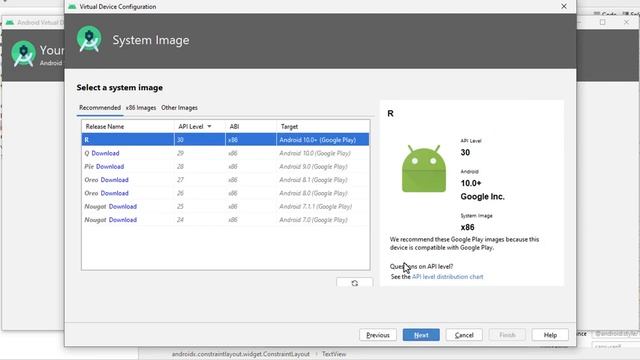Click the ConstraintLayout breadcrumb in background editor
The width and height of the screenshot is (640, 360).
pyautogui.click(x=240, y=354)
